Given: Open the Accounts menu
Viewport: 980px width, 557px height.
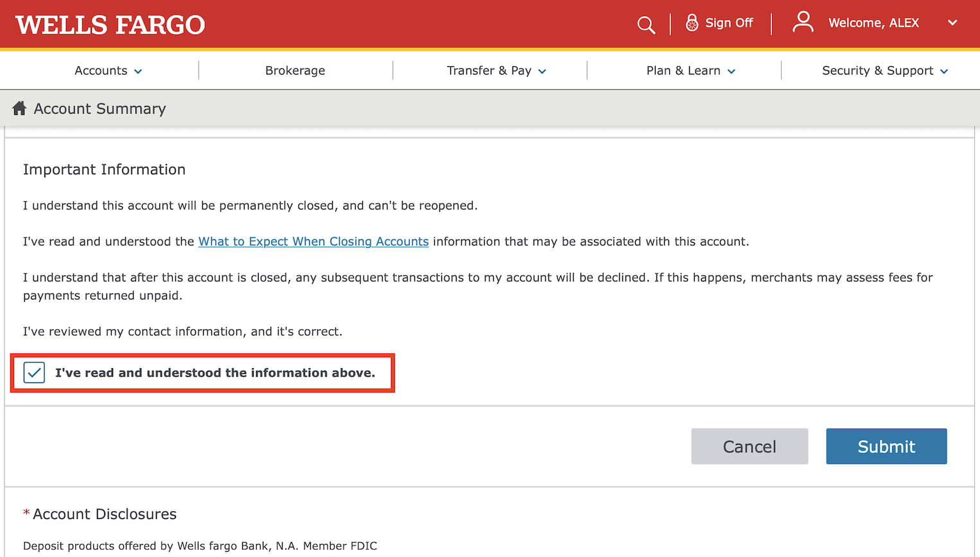Looking at the screenshot, I should pos(101,71).
